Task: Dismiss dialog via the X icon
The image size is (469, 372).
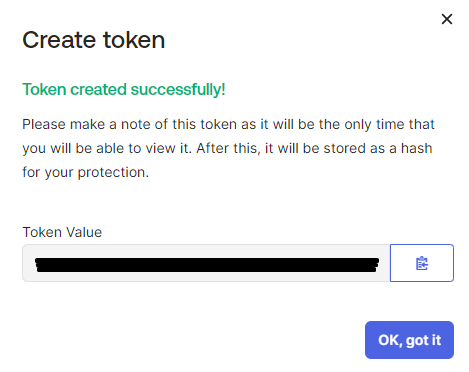Action: pyautogui.click(x=447, y=19)
